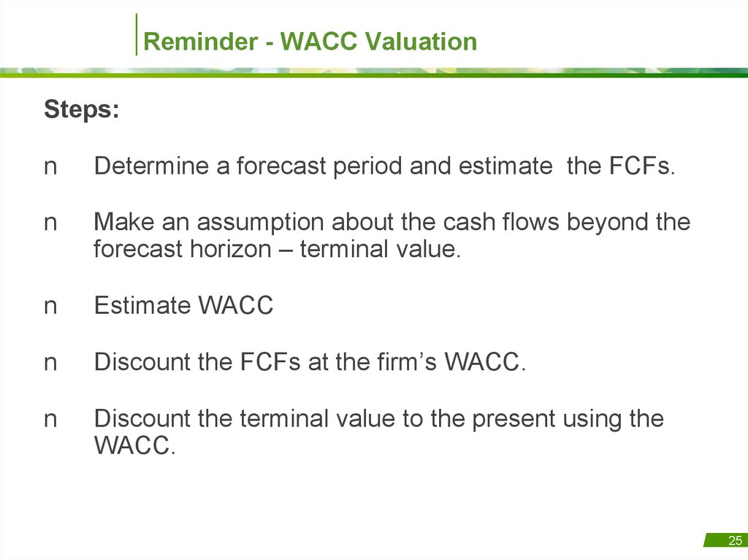Click the green decorative banner under the title
Viewport: 748px width, 560px height.
click(374, 72)
